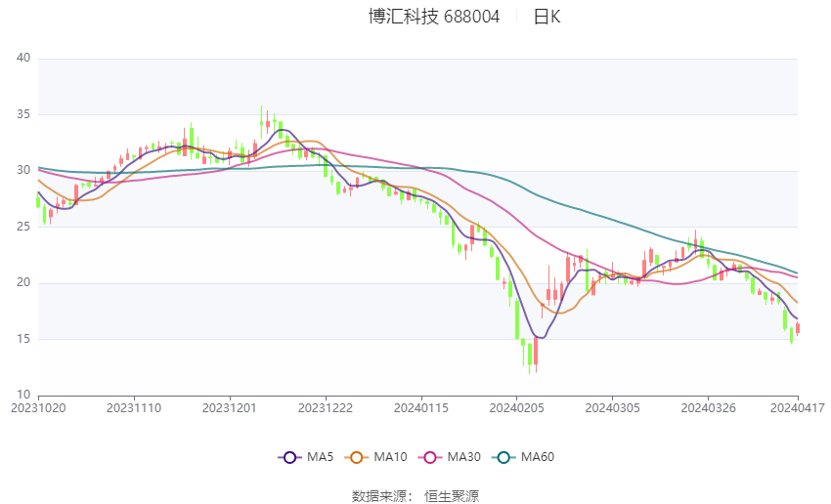The image size is (831, 504).
Task: Click the purple MA5 legend circle icon
Action: (x=289, y=457)
